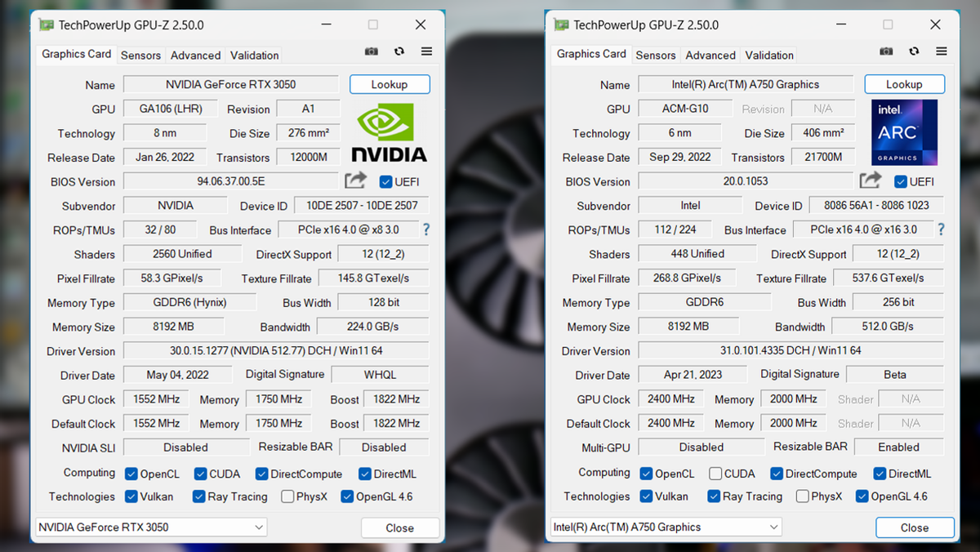Select the Graphics Card tab in Arc A750 window
Screen dimensions: 980x552
(591, 54)
